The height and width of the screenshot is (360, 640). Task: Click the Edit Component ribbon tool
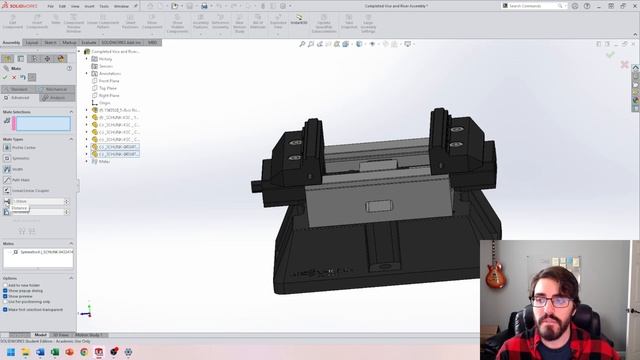(x=13, y=22)
